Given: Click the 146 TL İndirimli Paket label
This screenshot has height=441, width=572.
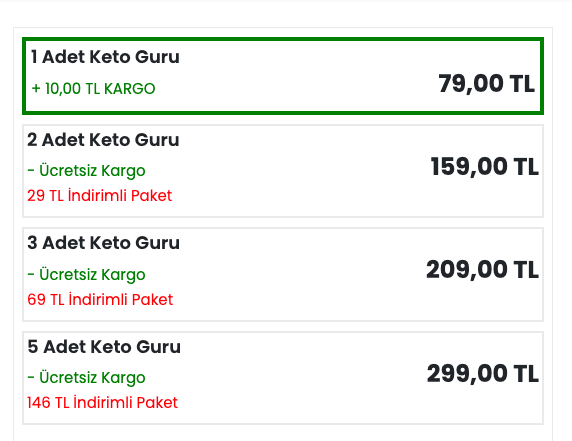Looking at the screenshot, I should coord(102,403).
